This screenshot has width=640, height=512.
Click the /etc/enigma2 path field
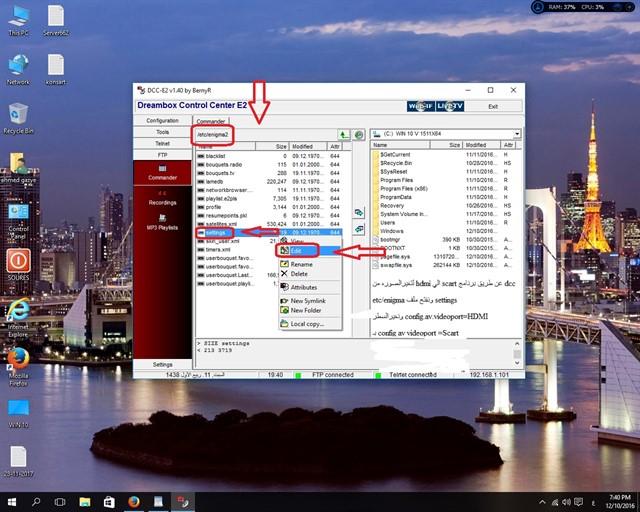[x=265, y=135]
